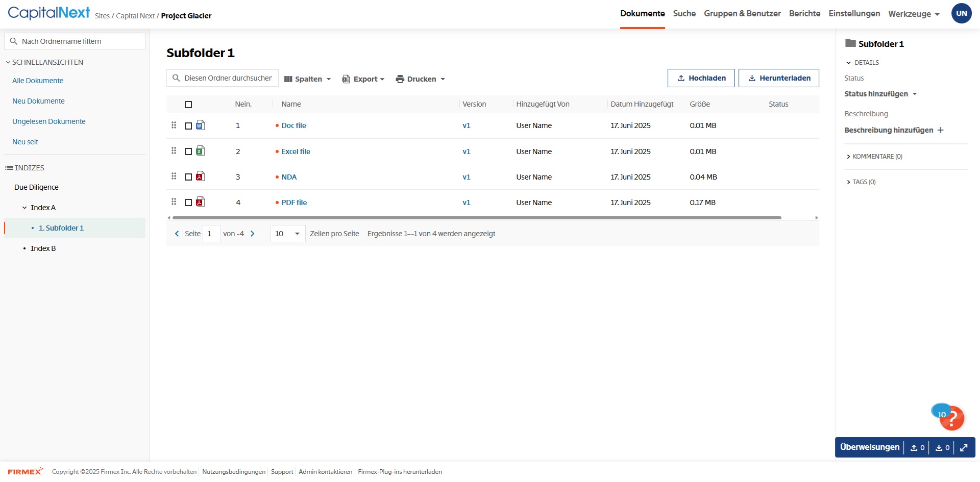
Task: Click the downloads counter in Überweisungen bar
Action: pos(943,448)
